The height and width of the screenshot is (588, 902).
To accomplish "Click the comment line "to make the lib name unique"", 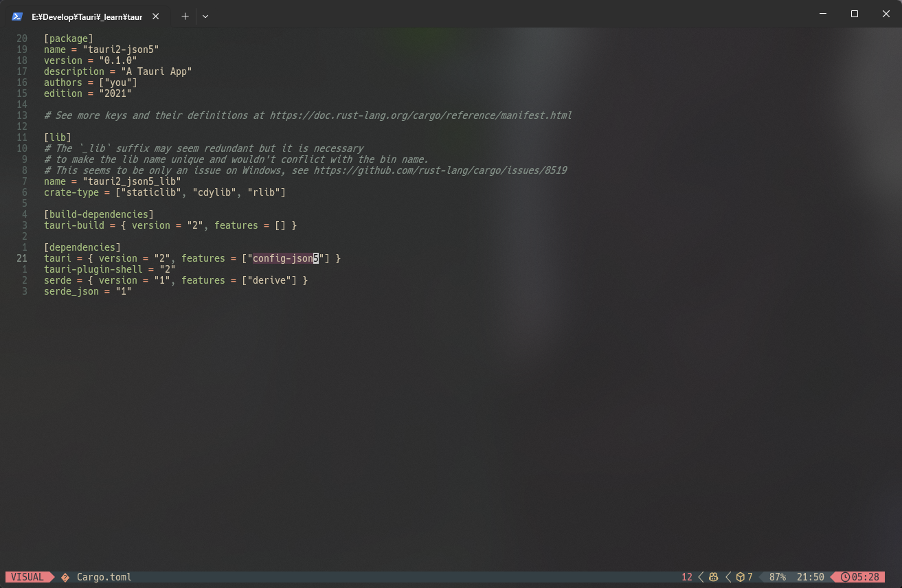I will click(236, 159).
